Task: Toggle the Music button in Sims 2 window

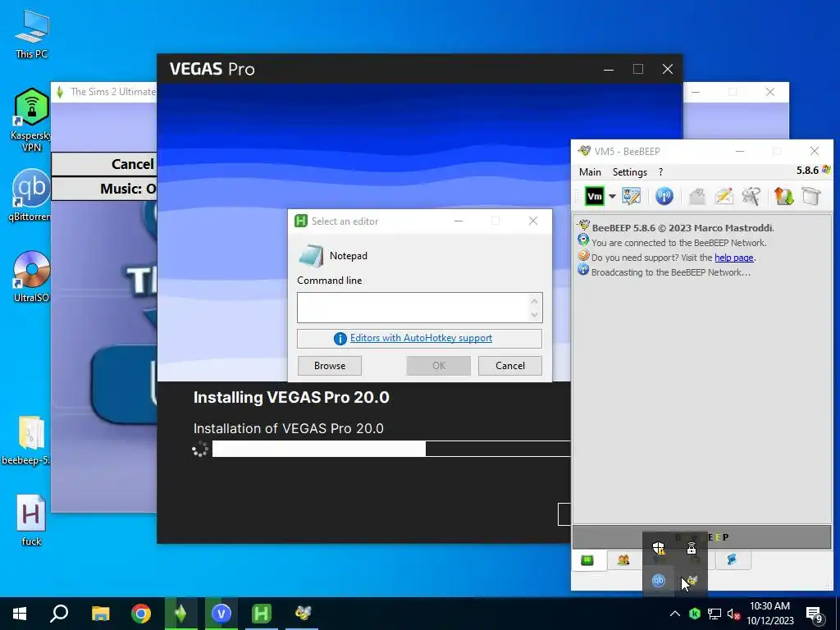Action: [x=104, y=189]
